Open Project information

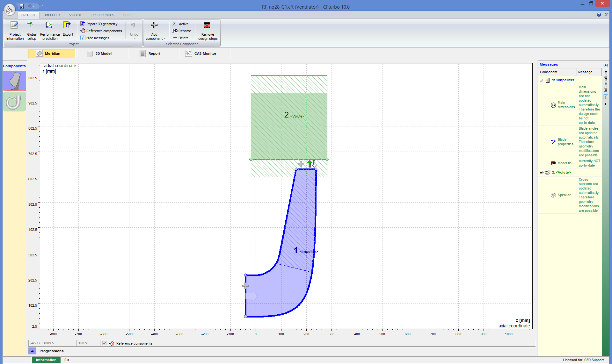coord(15,31)
